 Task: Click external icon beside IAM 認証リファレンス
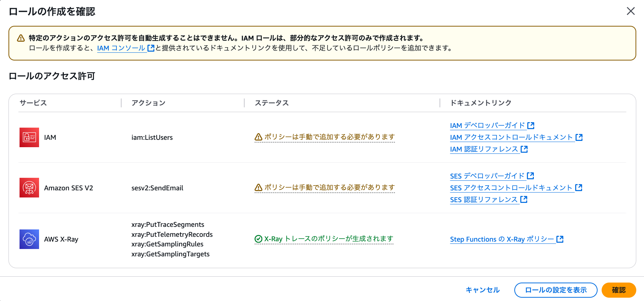pos(524,149)
